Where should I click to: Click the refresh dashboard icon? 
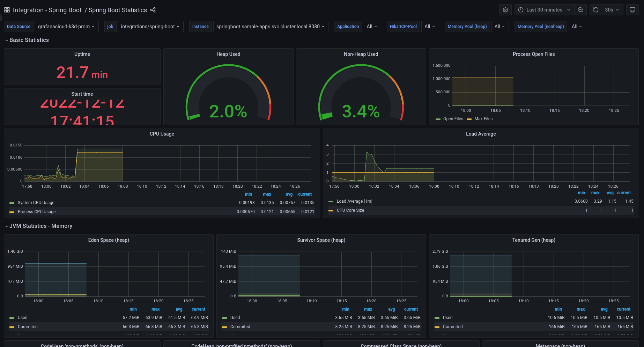(x=595, y=9)
